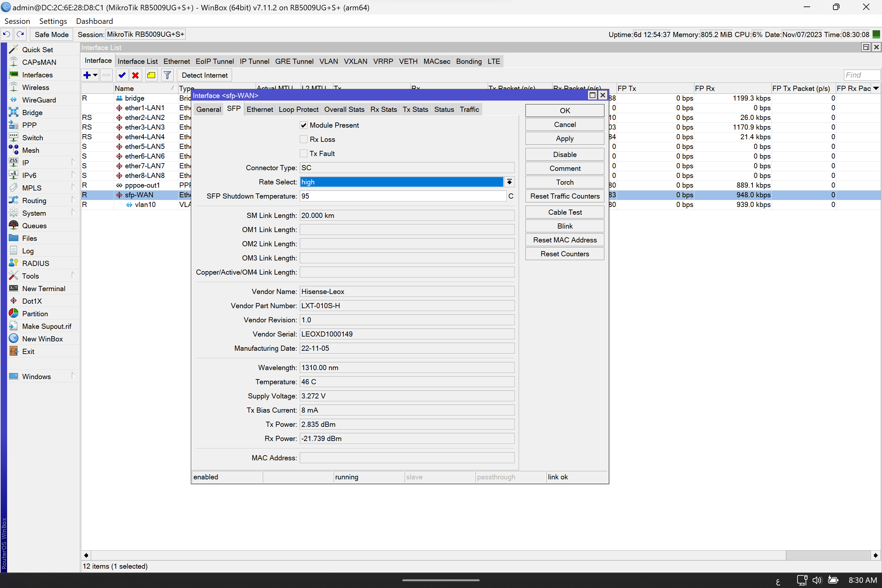This screenshot has height=588, width=882.
Task: Open the filter funnel icon
Action: point(167,75)
